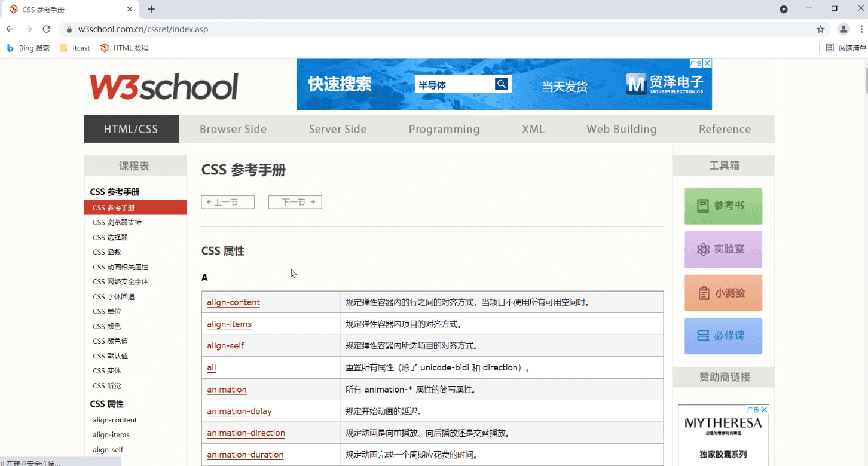Close the MYTHERESA ad with its X icon
This screenshot has width=868, height=466.
click(764, 410)
